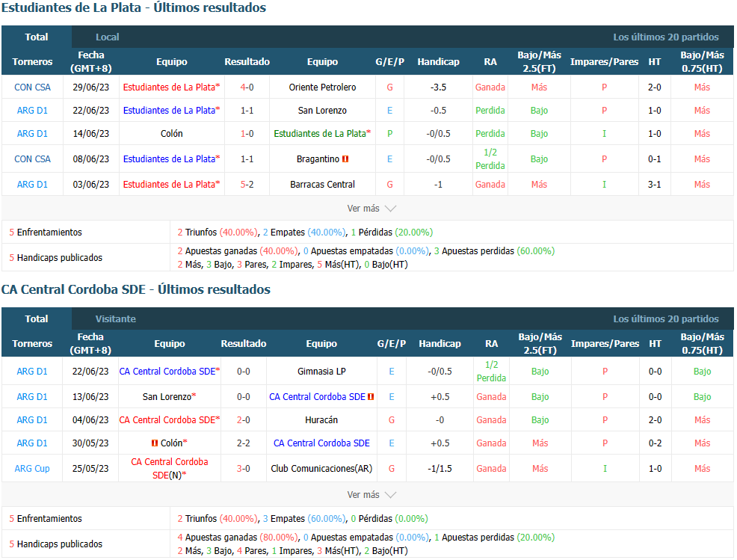Switch to the Visitante tab

116,319
